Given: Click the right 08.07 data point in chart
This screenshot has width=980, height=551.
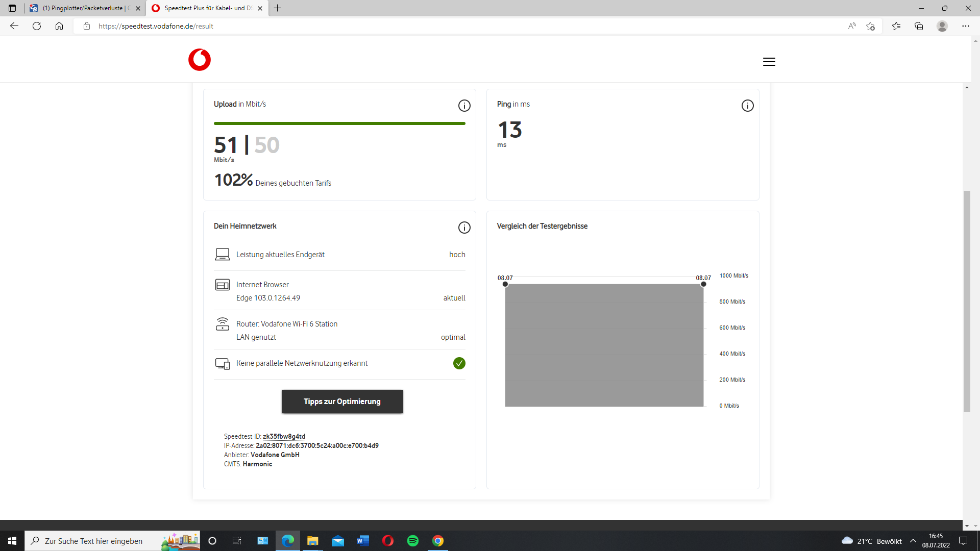Looking at the screenshot, I should pos(703,284).
